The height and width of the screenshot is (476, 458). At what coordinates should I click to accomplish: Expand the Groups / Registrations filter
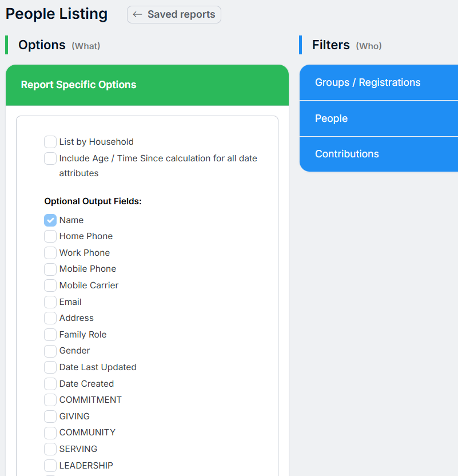click(x=379, y=82)
